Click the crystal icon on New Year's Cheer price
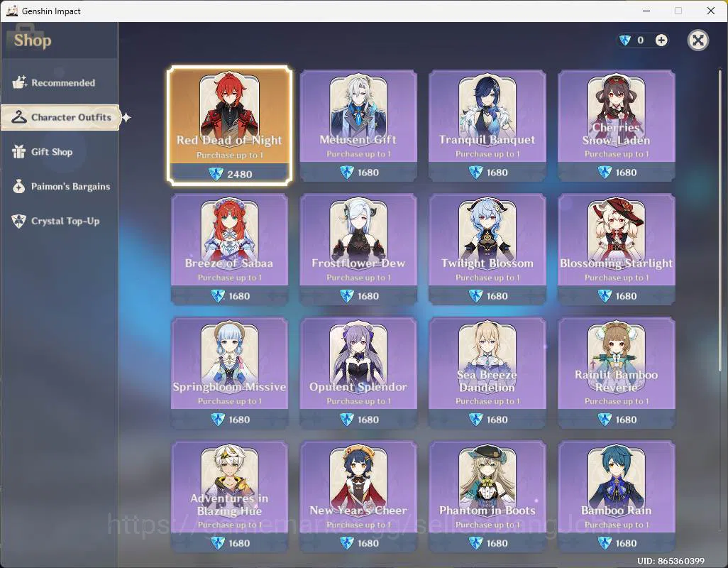Image resolution: width=728 pixels, height=568 pixels. pos(347,543)
